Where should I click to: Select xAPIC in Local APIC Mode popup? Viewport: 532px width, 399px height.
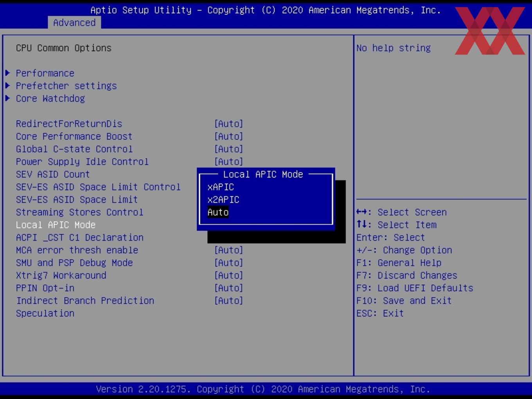pos(221,187)
